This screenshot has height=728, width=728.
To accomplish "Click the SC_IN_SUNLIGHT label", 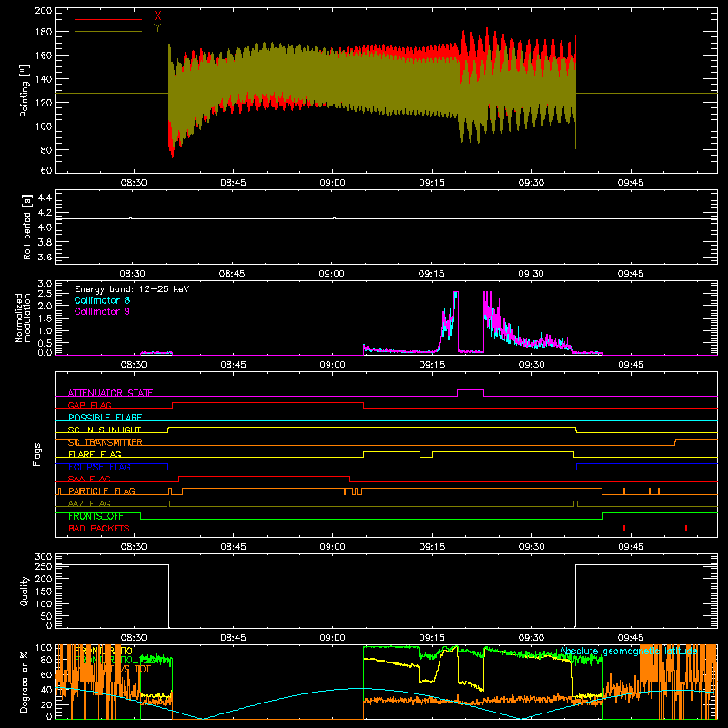I will pyautogui.click(x=105, y=430).
